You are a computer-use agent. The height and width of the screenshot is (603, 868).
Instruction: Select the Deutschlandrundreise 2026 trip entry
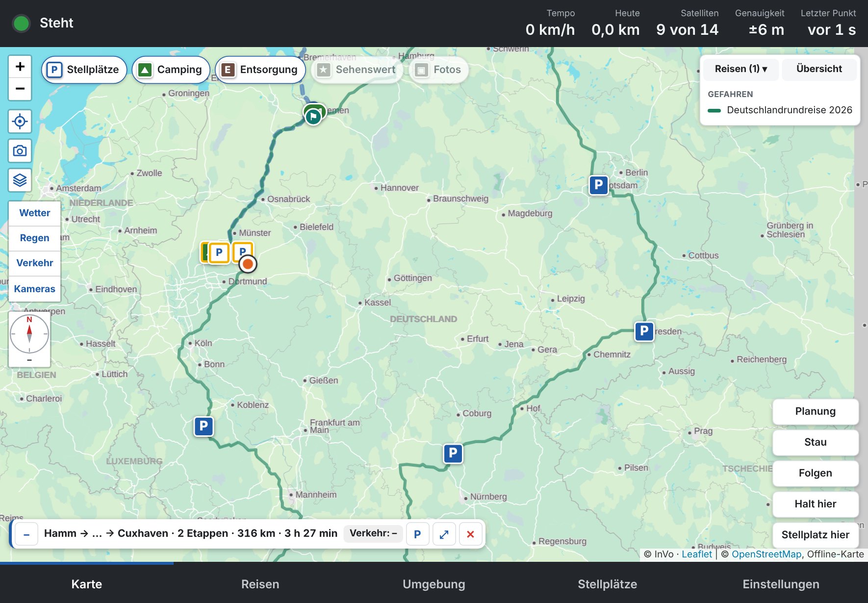[780, 110]
